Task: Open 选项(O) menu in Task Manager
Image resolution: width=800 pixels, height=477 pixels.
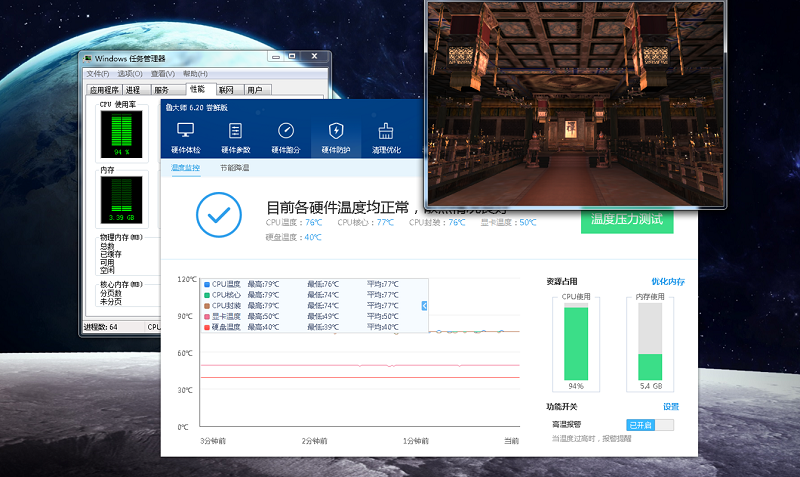Action: pyautogui.click(x=130, y=73)
